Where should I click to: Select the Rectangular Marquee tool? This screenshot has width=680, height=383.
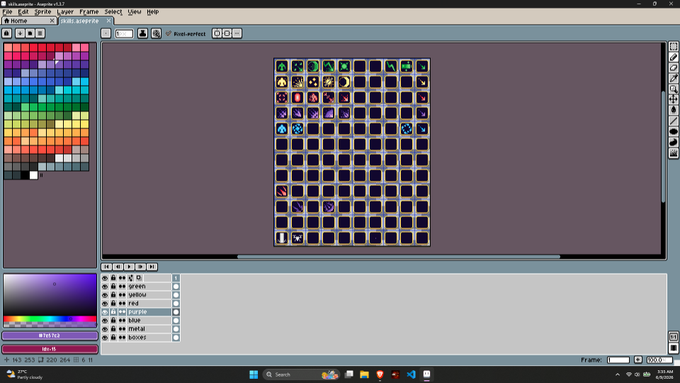(x=673, y=46)
